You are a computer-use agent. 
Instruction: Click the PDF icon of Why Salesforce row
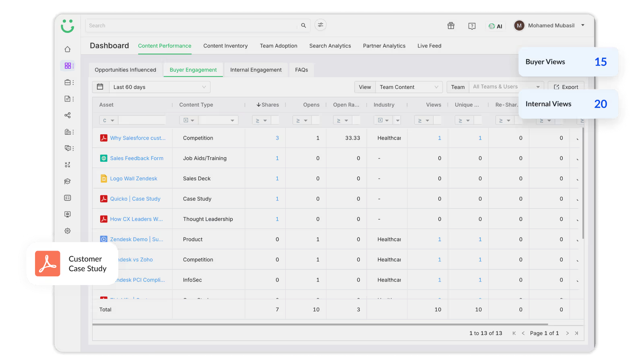pyautogui.click(x=103, y=138)
